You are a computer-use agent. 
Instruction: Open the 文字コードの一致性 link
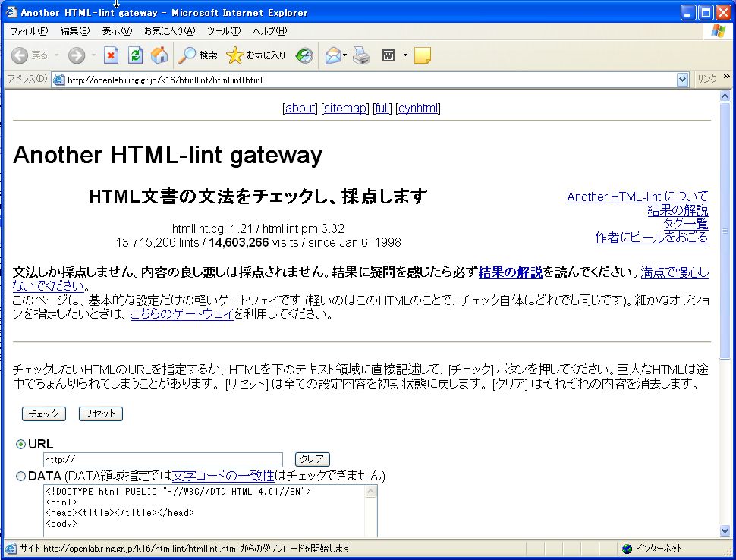223,476
